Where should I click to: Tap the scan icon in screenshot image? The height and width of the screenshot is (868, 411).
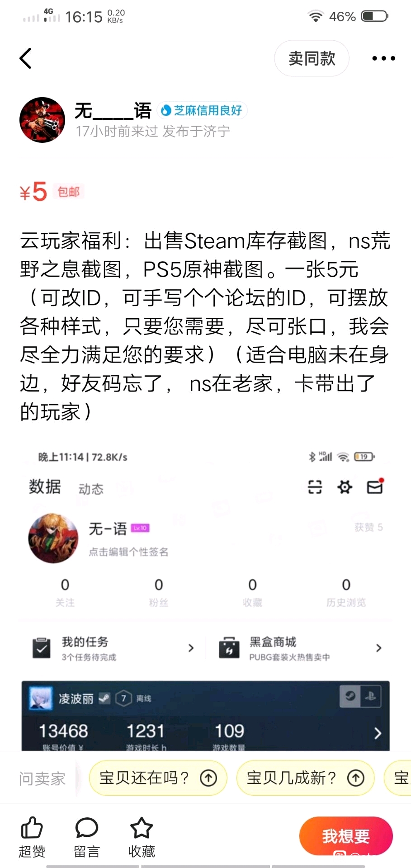315,487
